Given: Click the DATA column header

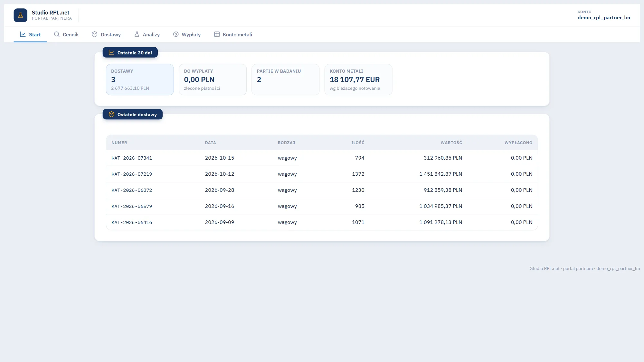Looking at the screenshot, I should pyautogui.click(x=210, y=143).
